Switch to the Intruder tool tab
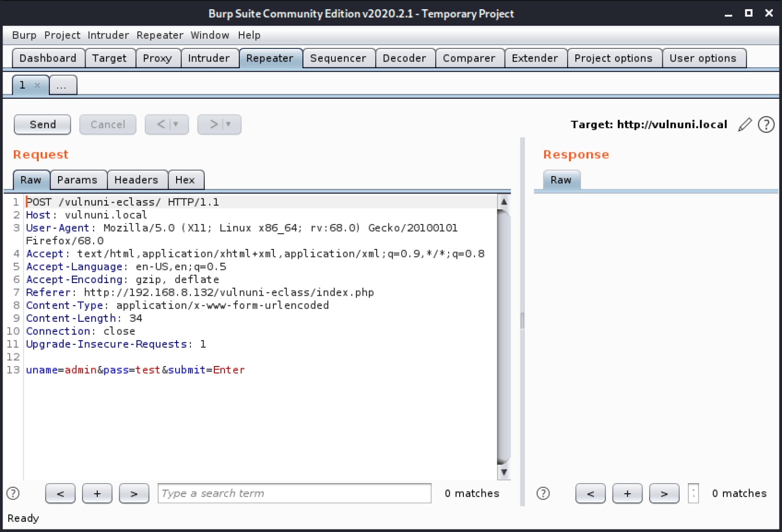 (x=209, y=58)
